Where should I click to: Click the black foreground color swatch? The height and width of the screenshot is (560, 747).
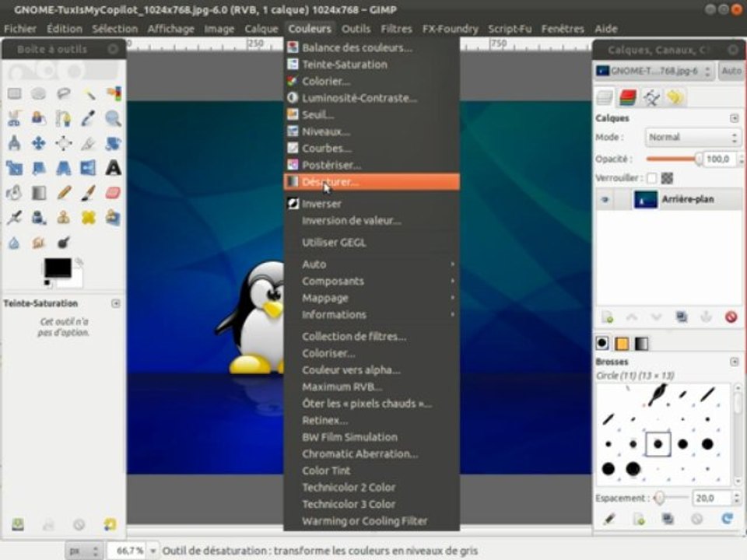58,267
